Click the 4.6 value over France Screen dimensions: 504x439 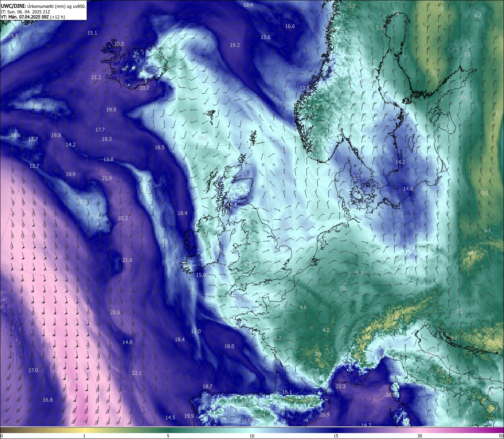(303, 307)
